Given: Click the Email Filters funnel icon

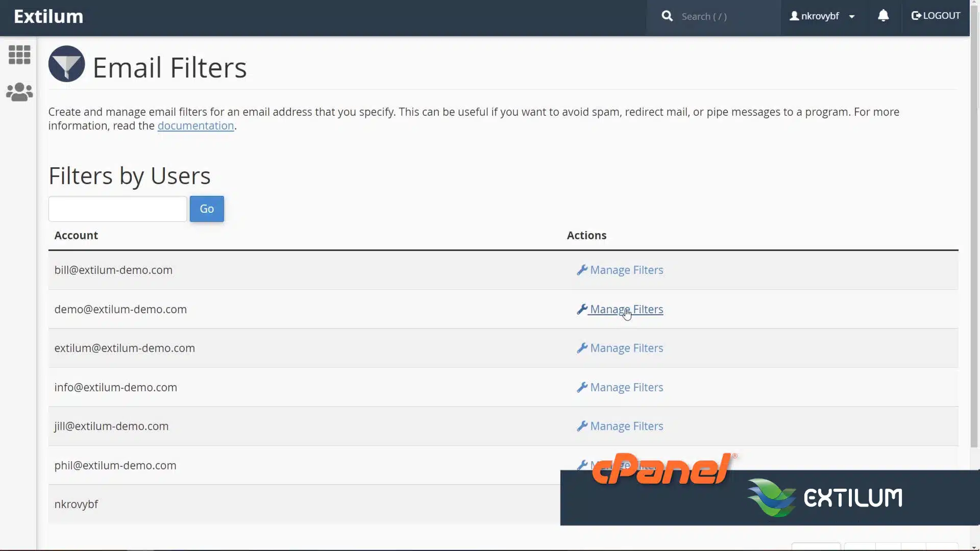Looking at the screenshot, I should tap(66, 64).
